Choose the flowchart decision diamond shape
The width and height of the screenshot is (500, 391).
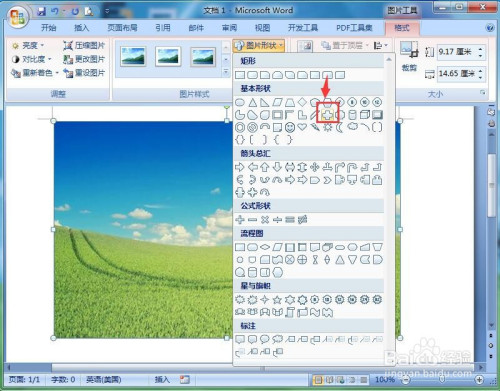265,247
